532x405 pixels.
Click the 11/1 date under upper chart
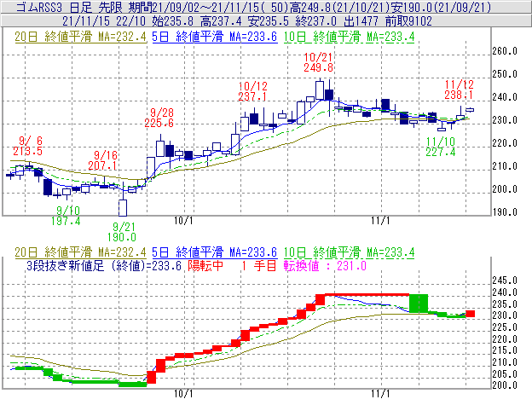pos(380,221)
